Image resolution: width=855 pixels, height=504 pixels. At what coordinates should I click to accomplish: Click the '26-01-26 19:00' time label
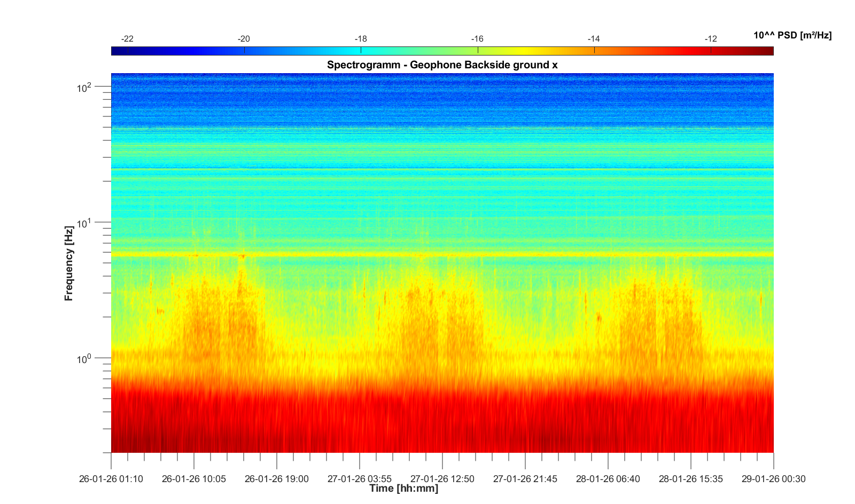click(276, 479)
